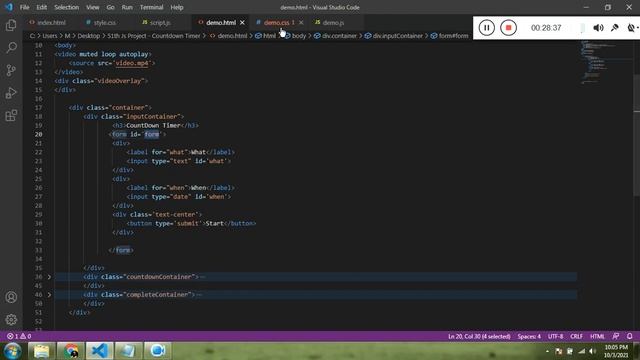
Task: Click the taskbar volume icon
Action: (x=592, y=351)
